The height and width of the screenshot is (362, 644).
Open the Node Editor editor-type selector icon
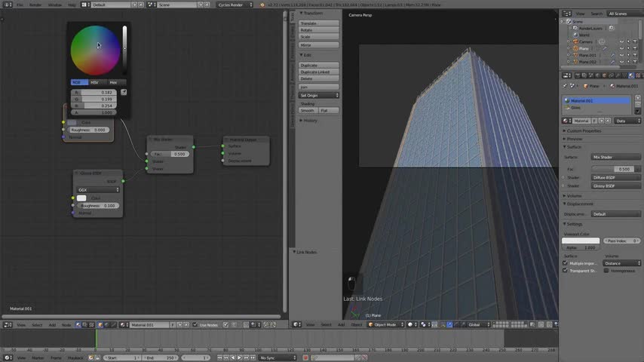pyautogui.click(x=8, y=324)
